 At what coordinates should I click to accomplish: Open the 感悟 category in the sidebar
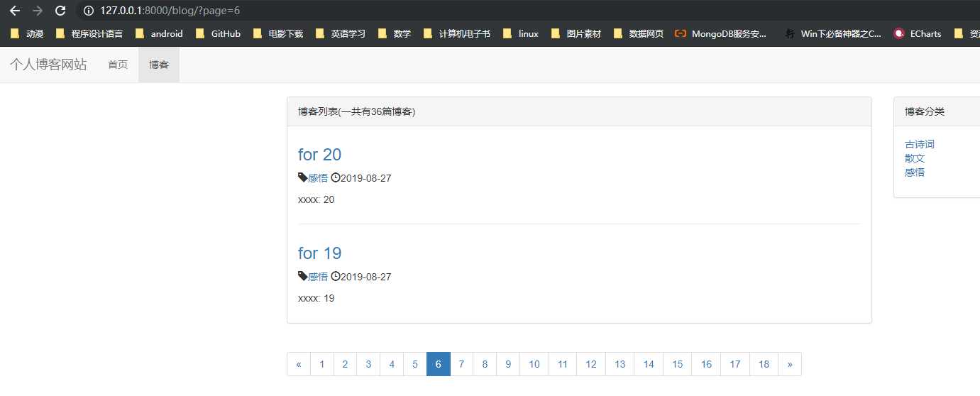[915, 172]
